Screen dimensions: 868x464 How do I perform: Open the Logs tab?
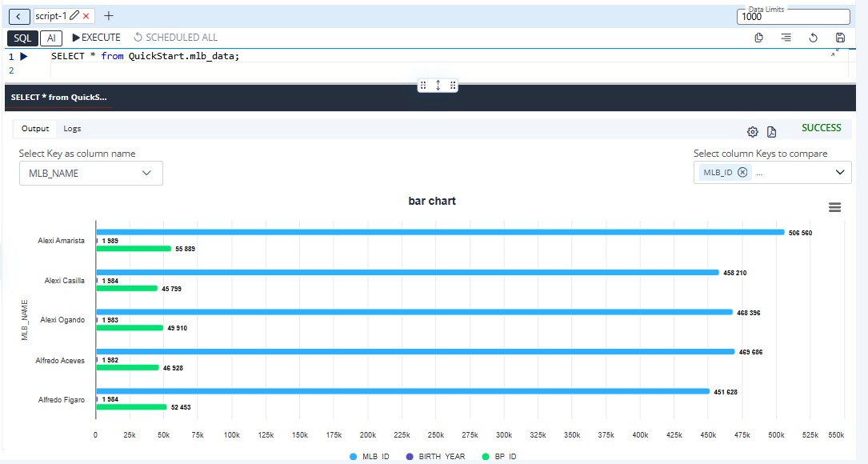point(72,129)
